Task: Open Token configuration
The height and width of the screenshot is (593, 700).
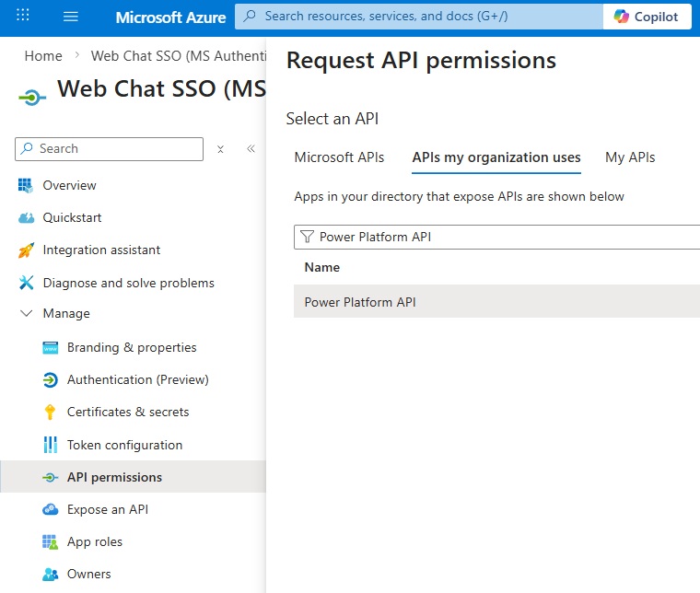Action: click(x=124, y=445)
